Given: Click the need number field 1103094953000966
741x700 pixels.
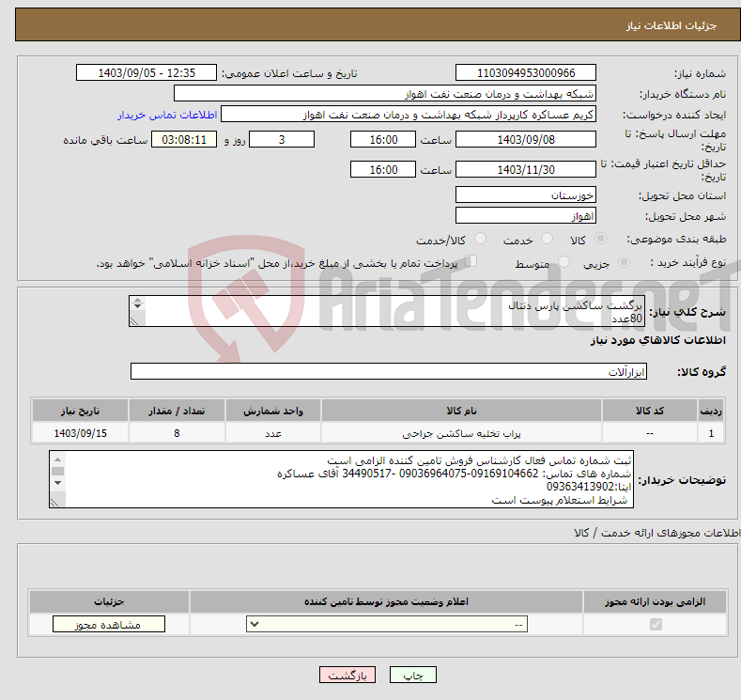Looking at the screenshot, I should point(526,72).
